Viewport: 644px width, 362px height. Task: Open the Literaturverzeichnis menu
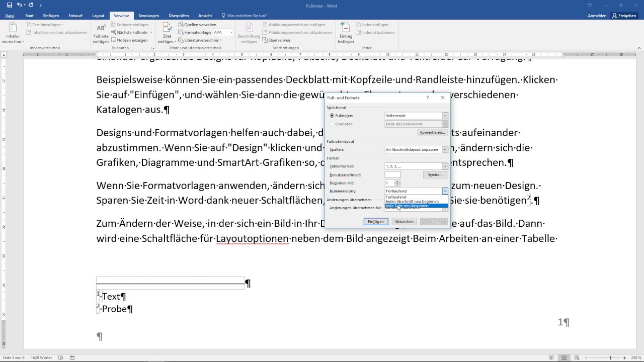pyautogui.click(x=200, y=40)
